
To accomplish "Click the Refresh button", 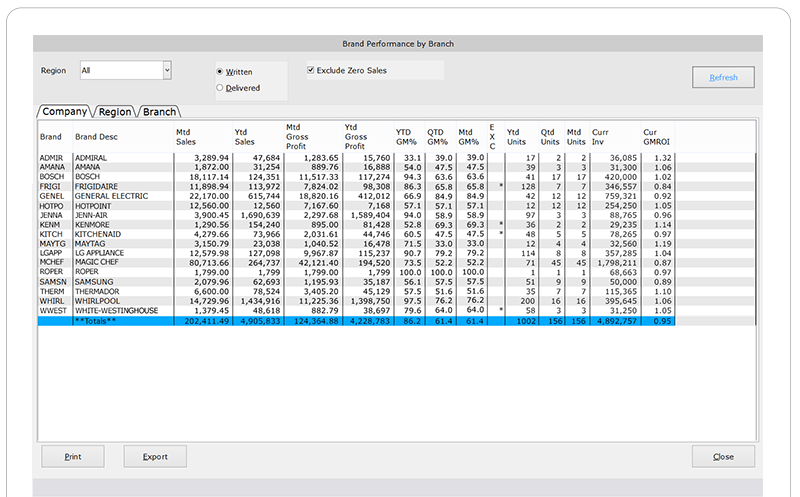I will (723, 77).
